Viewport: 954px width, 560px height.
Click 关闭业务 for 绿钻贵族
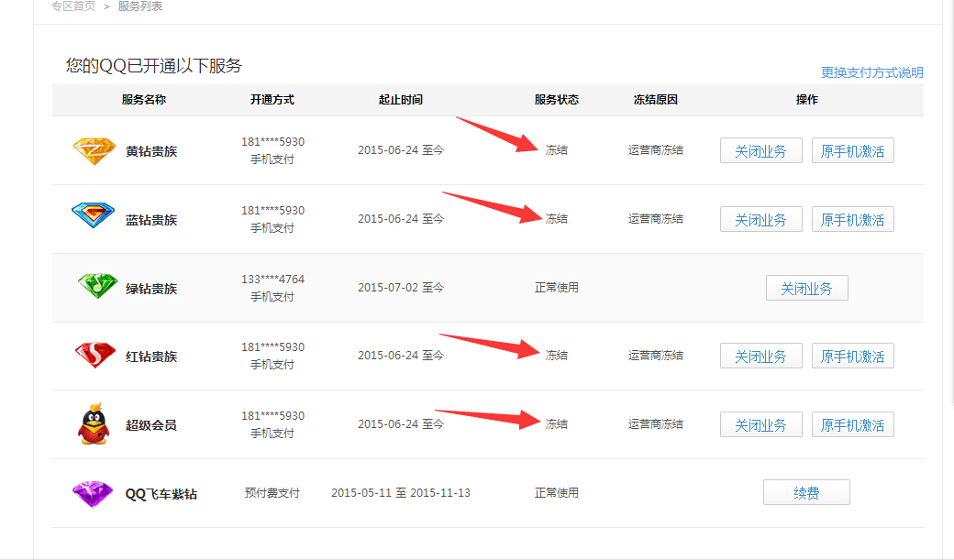click(806, 287)
